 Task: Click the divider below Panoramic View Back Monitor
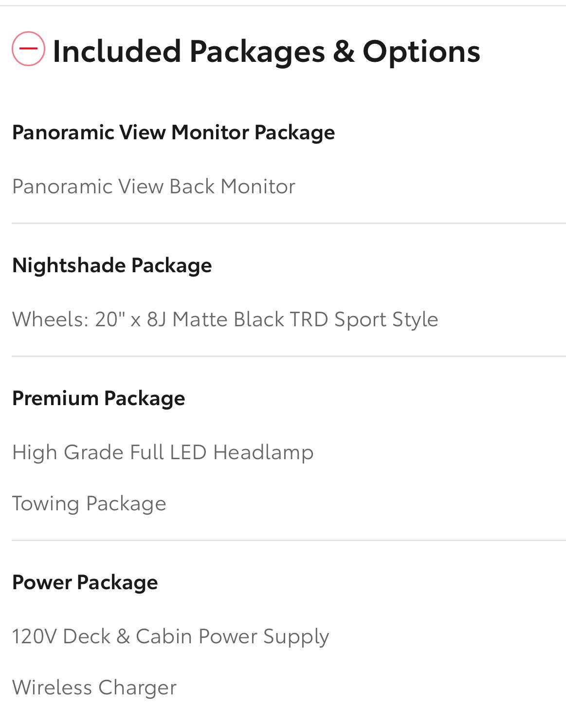283,224
